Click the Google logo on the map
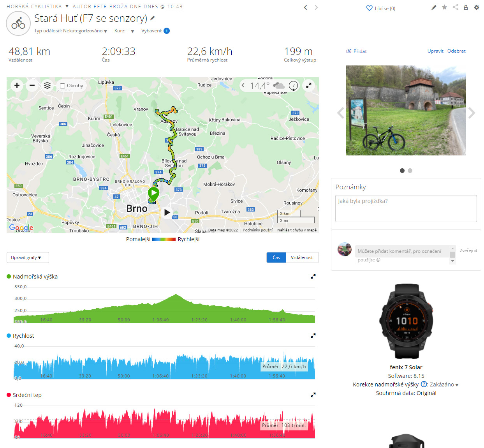This screenshot has width=484, height=448. click(x=21, y=228)
